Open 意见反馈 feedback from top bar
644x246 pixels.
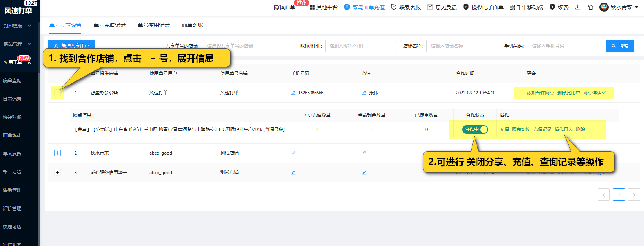(442, 7)
